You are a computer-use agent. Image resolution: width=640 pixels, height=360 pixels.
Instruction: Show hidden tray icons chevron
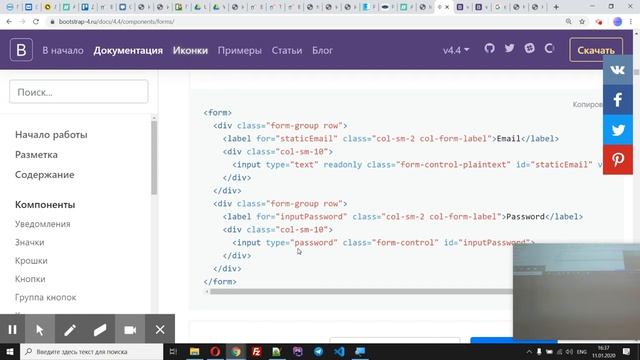tap(529, 351)
